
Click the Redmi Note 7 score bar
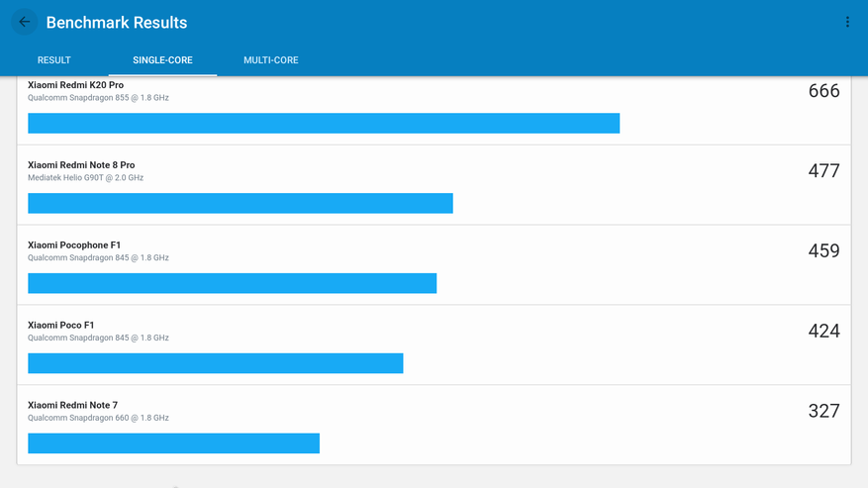tap(173, 443)
